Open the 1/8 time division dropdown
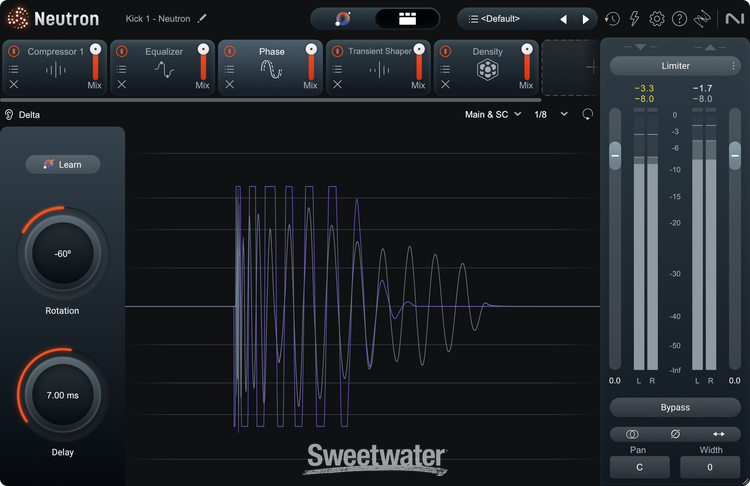750x486 pixels. pyautogui.click(x=551, y=114)
